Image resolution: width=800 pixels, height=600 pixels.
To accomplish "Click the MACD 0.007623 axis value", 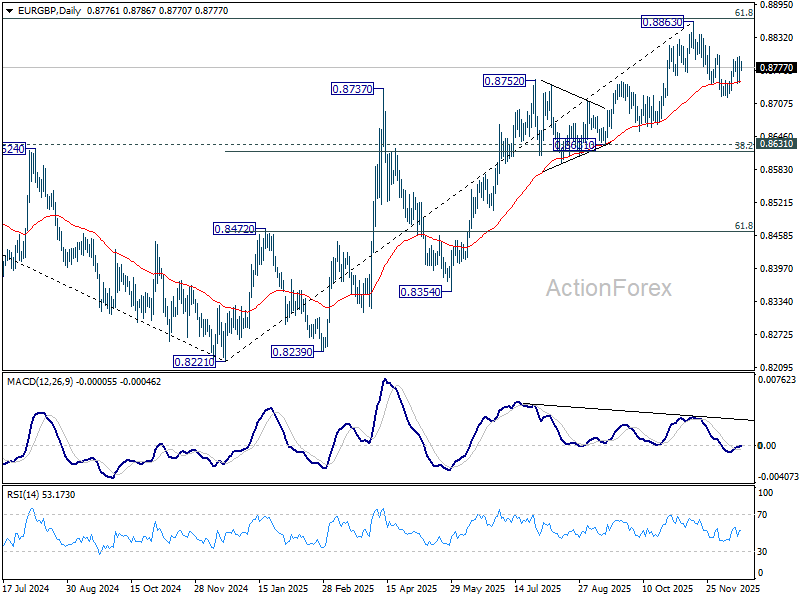I will (x=777, y=380).
